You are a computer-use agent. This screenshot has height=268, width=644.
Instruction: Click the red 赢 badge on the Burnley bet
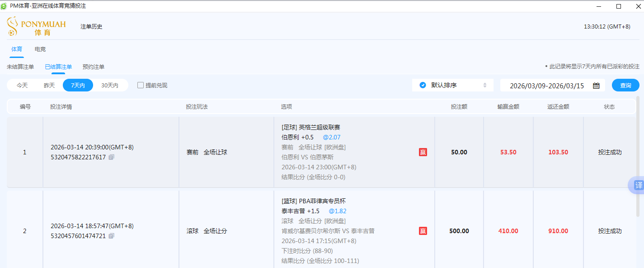point(423,152)
